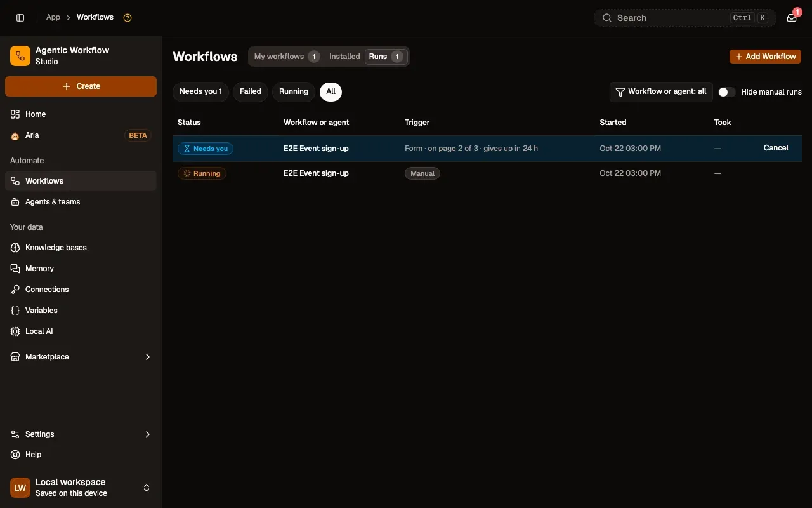Go to App in the breadcrumb

point(53,17)
